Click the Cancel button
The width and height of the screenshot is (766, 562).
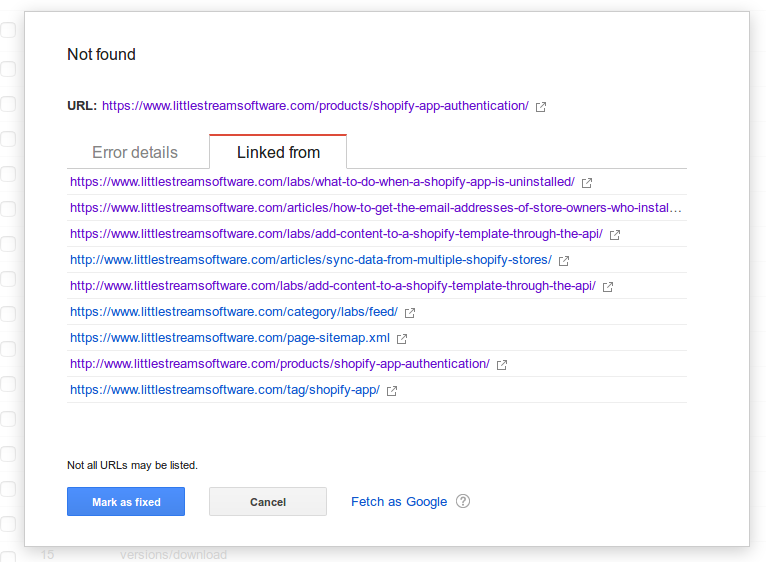(x=268, y=501)
